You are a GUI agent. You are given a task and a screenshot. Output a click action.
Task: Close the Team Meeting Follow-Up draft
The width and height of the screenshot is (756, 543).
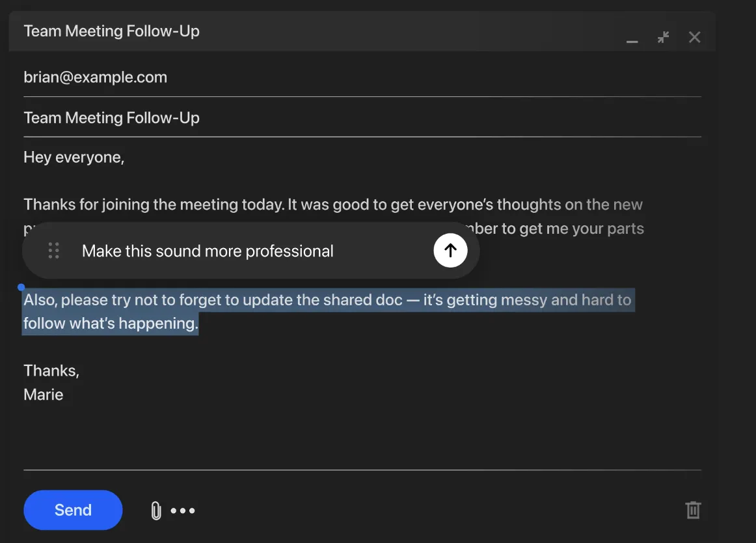pyautogui.click(x=694, y=37)
